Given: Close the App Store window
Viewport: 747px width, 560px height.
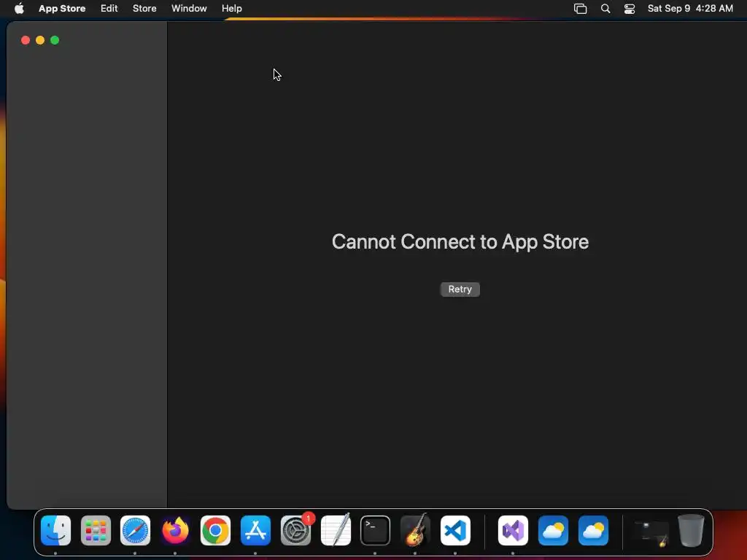Looking at the screenshot, I should (26, 41).
